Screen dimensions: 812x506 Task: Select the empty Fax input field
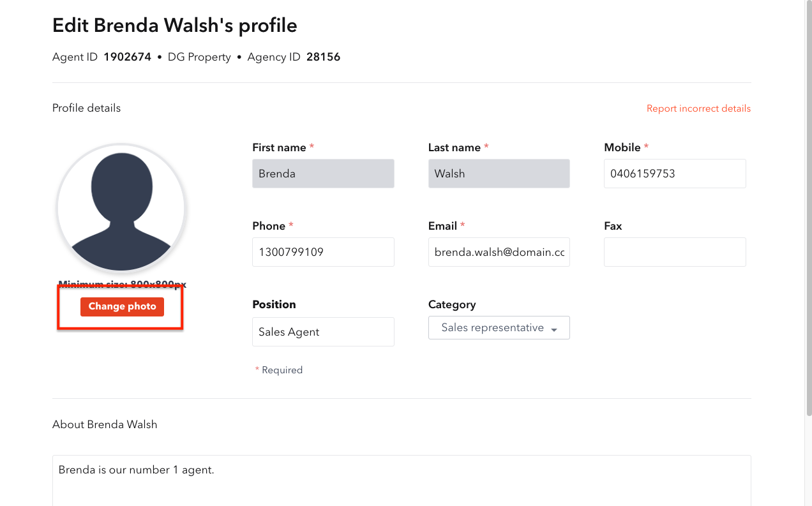tap(675, 252)
